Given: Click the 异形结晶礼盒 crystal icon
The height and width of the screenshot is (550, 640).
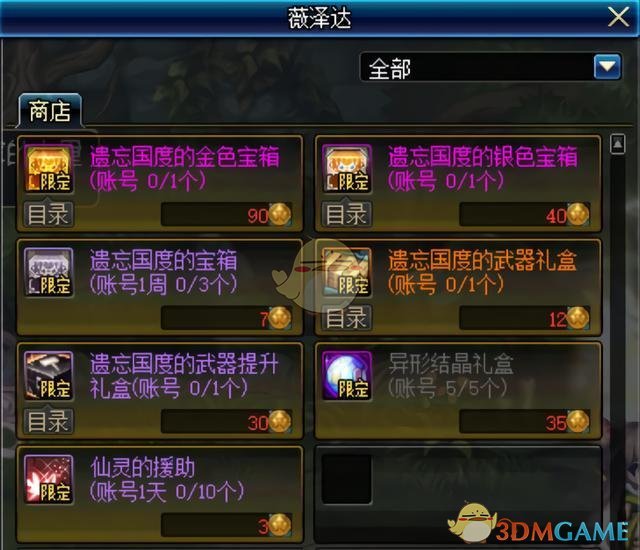Looking at the screenshot, I should click(x=347, y=375).
